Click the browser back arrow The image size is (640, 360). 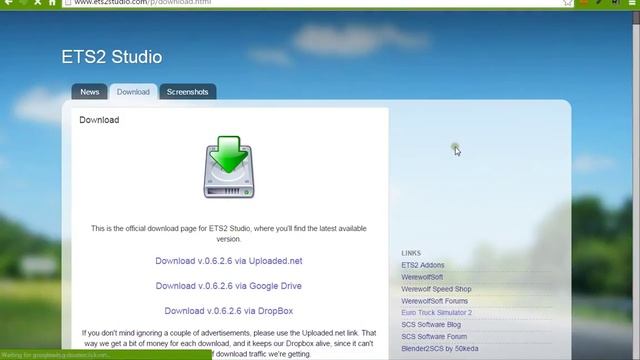pyautogui.click(x=8, y=2)
